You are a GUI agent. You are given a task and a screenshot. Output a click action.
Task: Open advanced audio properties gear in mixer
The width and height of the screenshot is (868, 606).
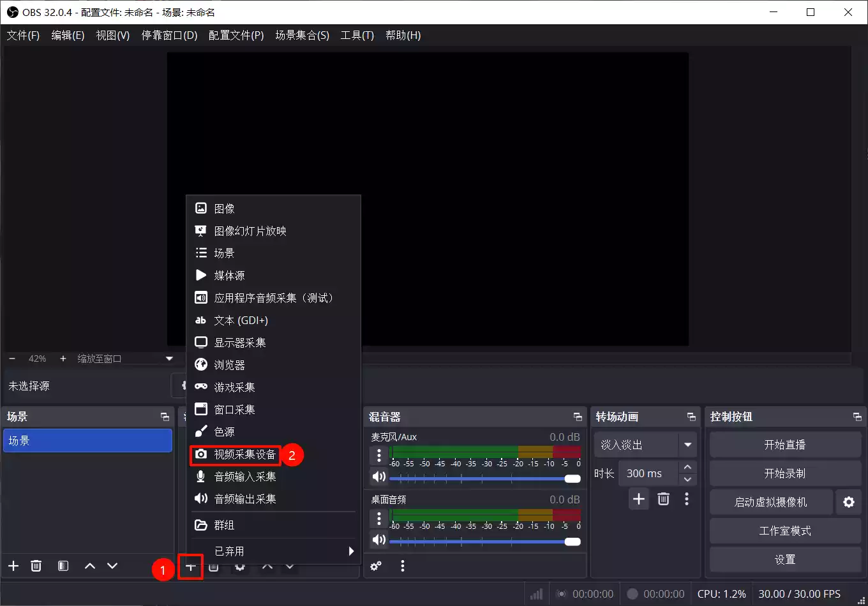[x=376, y=566]
